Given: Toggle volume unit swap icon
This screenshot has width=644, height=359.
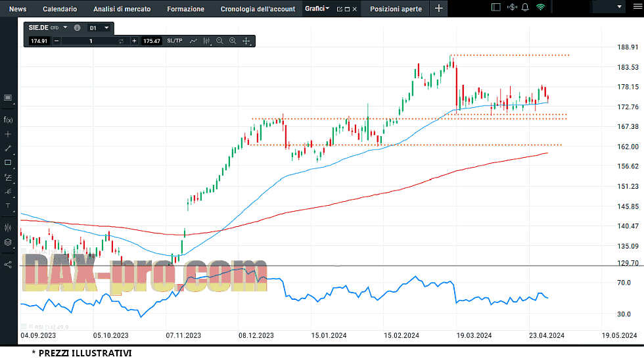Looking at the screenshot, I should (121, 41).
